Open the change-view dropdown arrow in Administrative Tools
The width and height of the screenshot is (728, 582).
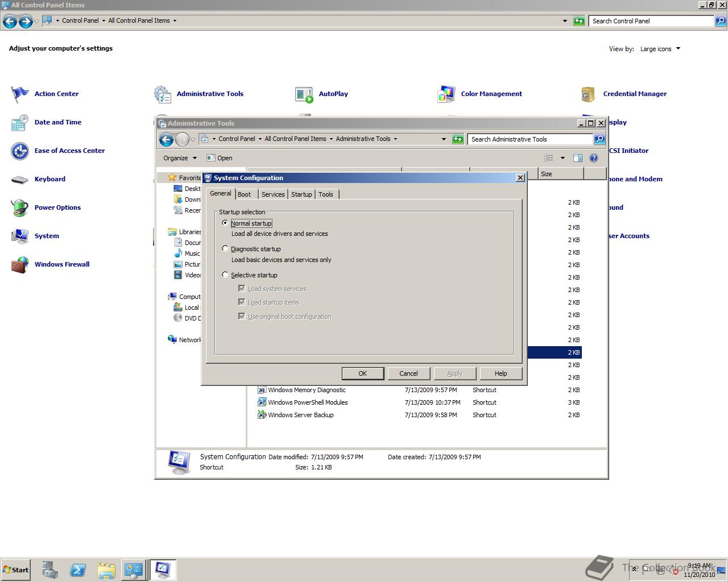point(562,158)
